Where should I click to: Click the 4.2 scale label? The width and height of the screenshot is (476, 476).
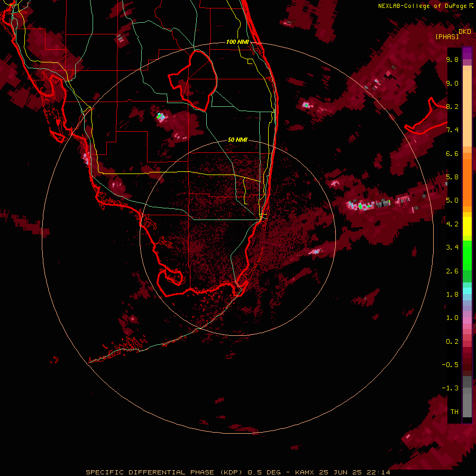452,224
